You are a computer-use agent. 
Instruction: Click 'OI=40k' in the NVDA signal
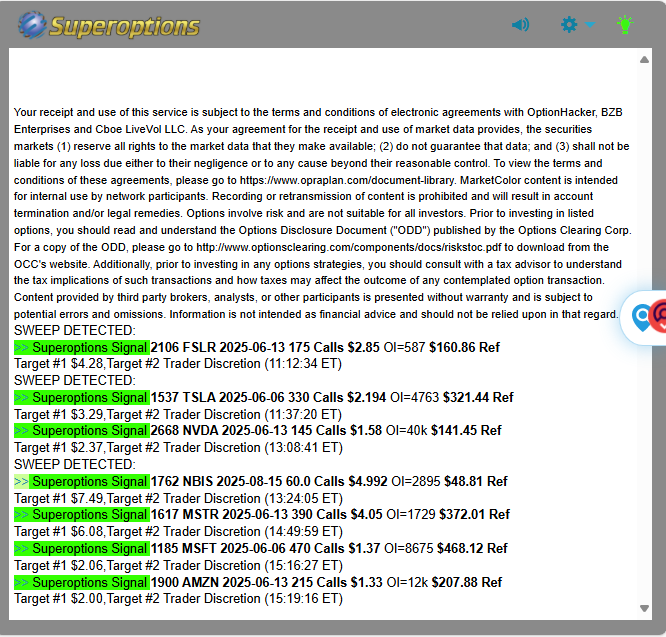pyautogui.click(x=406, y=431)
